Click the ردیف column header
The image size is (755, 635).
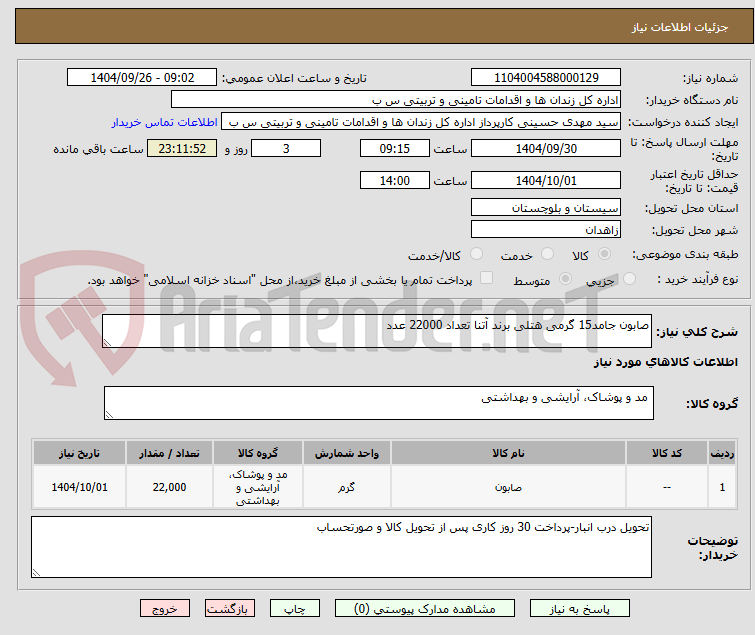point(722,453)
